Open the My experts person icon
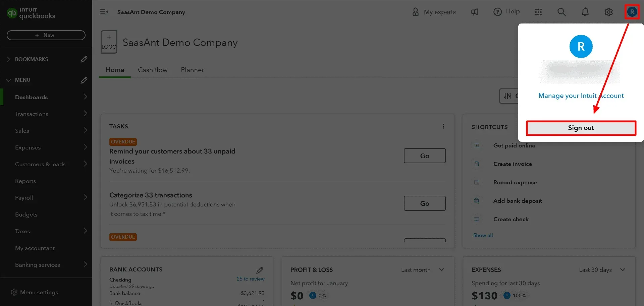The width and height of the screenshot is (644, 306). tap(416, 12)
